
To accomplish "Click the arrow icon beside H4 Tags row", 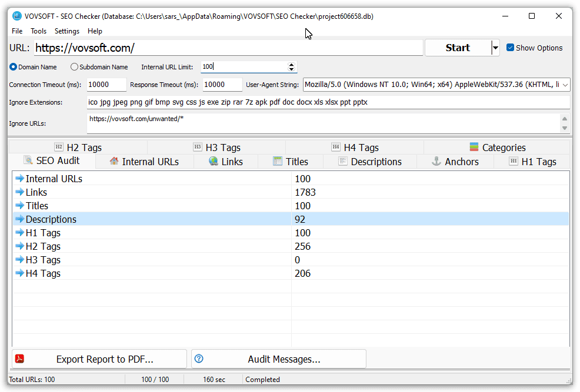I will (x=19, y=273).
